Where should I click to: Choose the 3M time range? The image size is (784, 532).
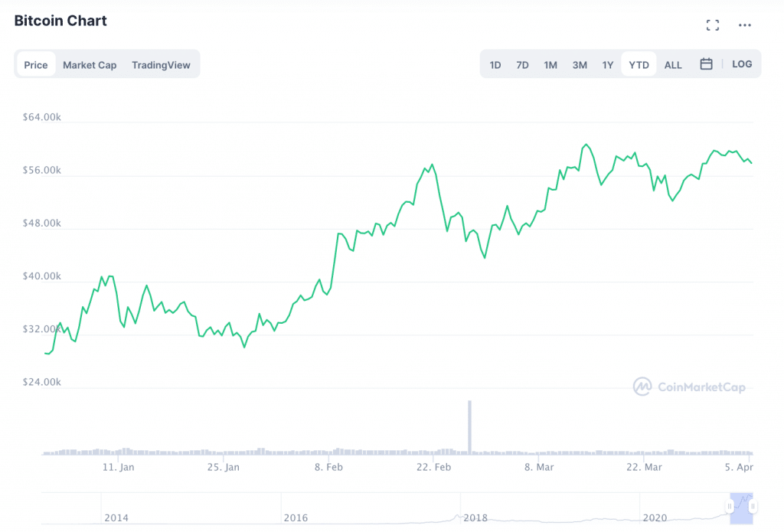(x=580, y=65)
